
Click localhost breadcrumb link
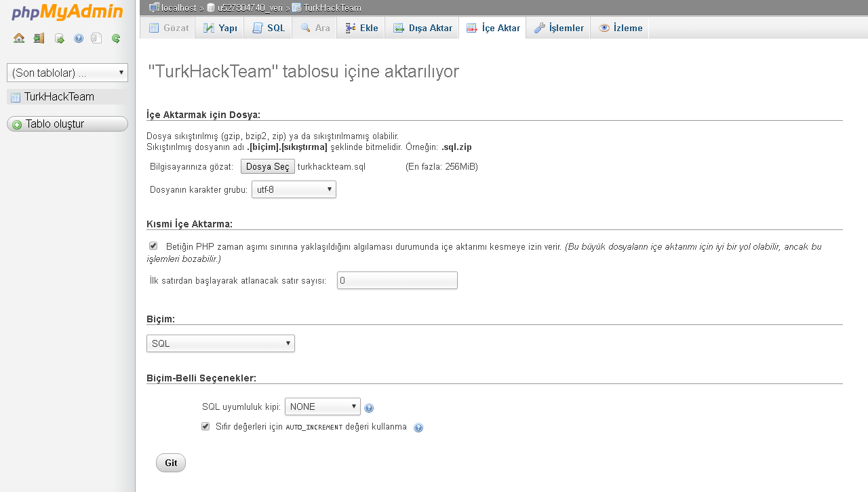click(x=178, y=7)
